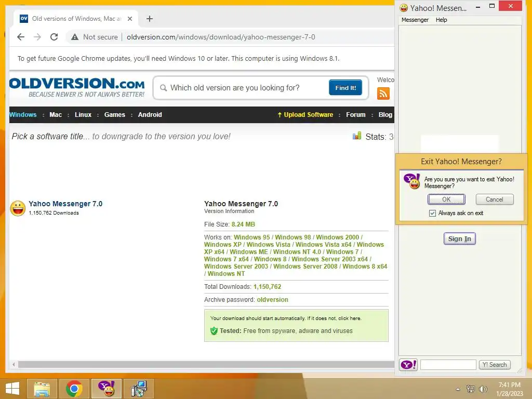This screenshot has height=399, width=532.
Task: Click Yahoo Messenger taskbar icon
Action: pyautogui.click(x=107, y=389)
